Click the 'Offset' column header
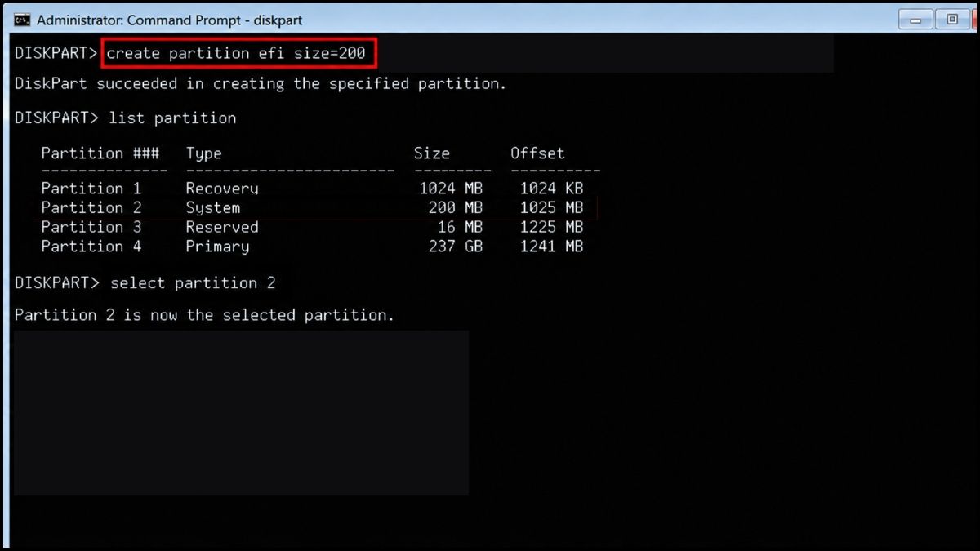 537,153
